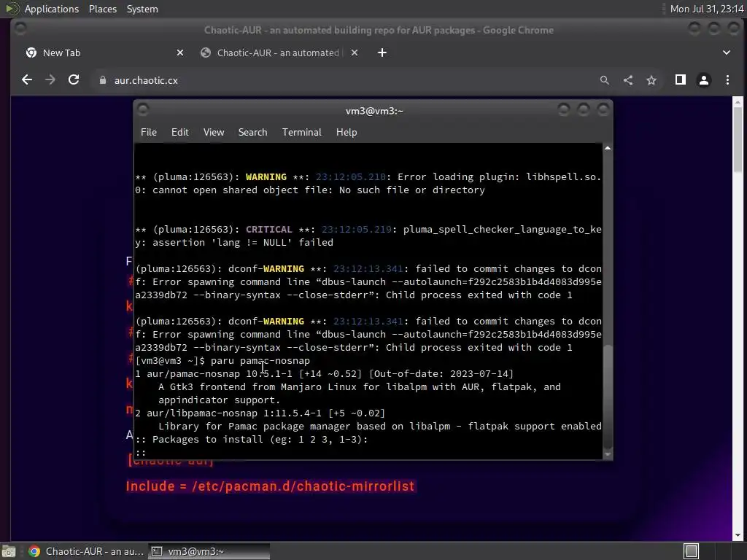Bookmark this page with the star
Viewport: 747px width, 560px height.
point(651,80)
